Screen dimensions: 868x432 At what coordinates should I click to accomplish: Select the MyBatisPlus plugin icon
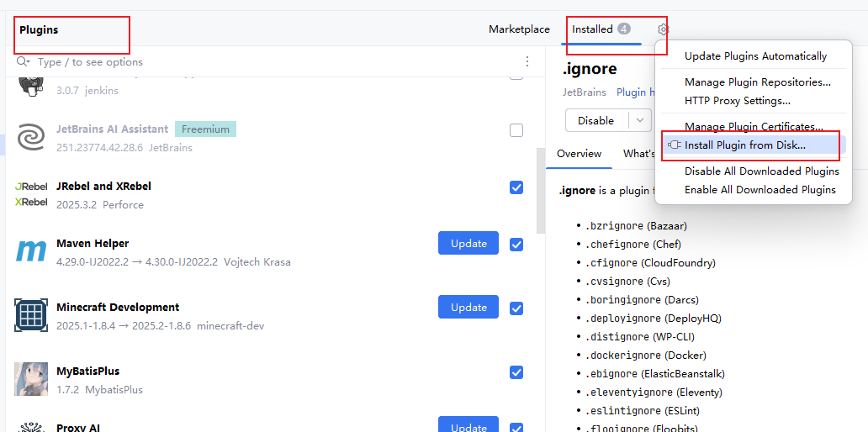click(31, 379)
